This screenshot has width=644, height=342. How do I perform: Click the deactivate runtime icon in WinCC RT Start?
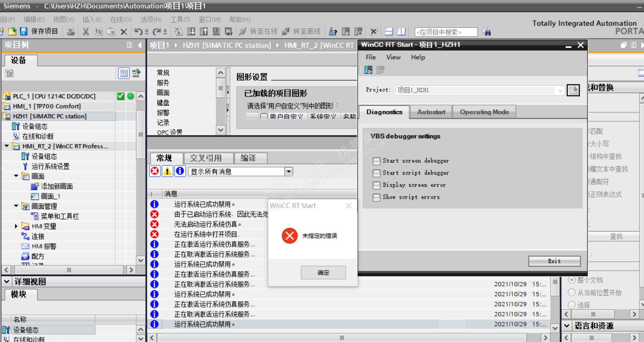(380, 70)
